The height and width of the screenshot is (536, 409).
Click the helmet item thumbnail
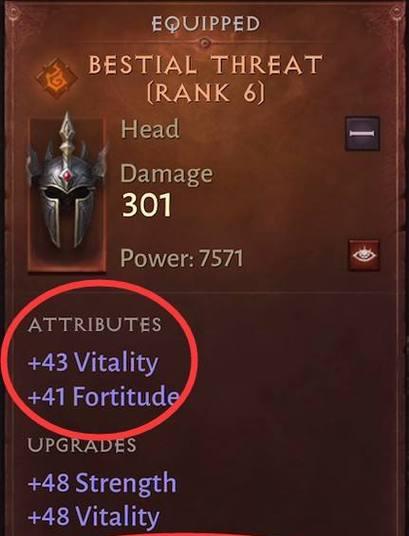(x=67, y=192)
